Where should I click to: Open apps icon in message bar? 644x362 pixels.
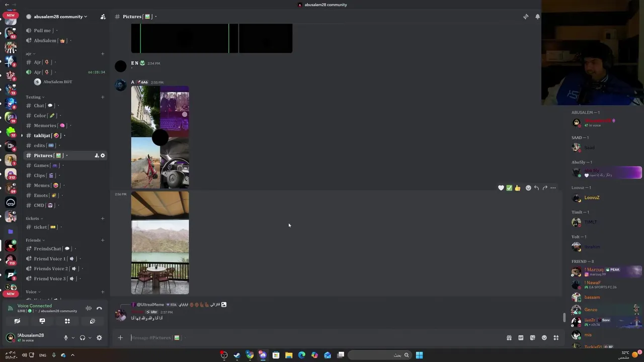[556, 338]
